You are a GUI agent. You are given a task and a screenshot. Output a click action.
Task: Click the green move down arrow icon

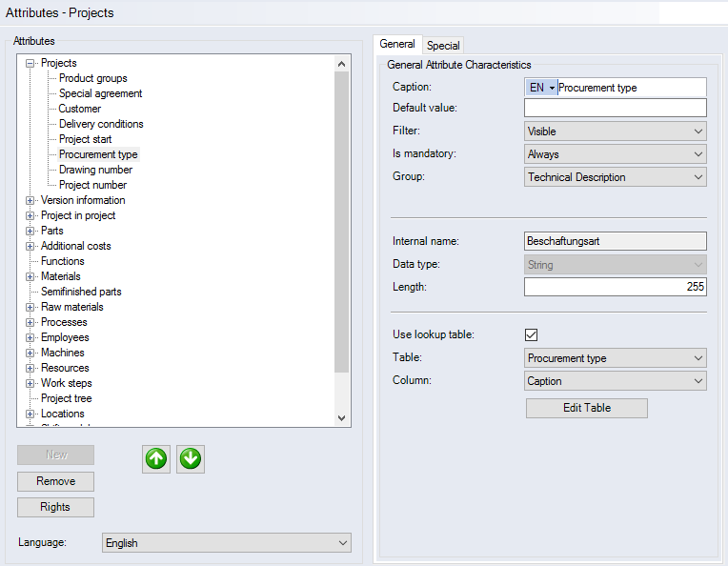[191, 459]
